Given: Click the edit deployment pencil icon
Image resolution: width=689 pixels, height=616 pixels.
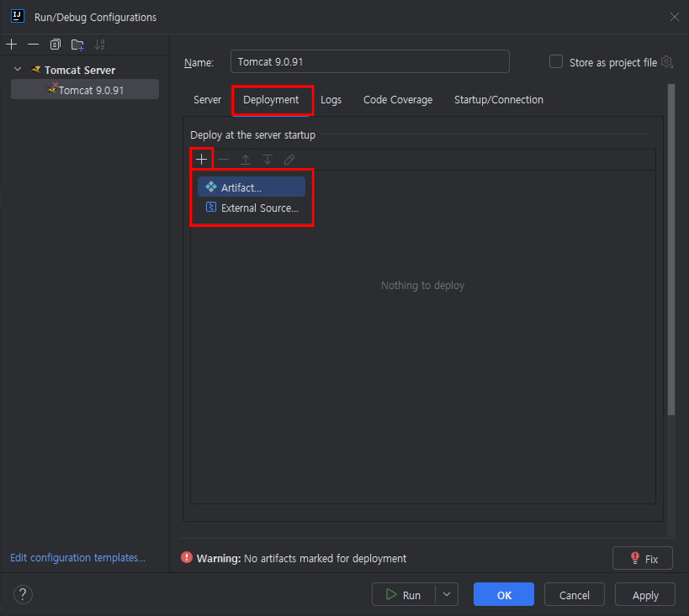Looking at the screenshot, I should [x=290, y=159].
